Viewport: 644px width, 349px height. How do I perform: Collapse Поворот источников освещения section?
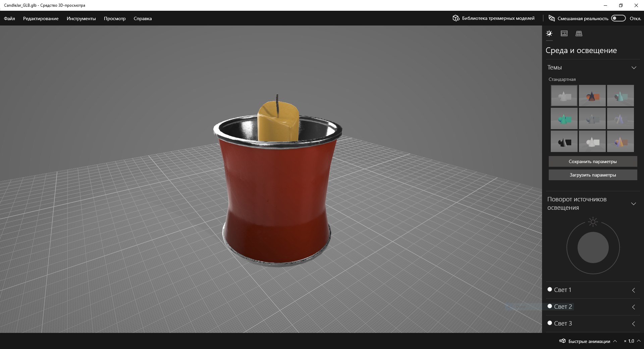click(634, 204)
